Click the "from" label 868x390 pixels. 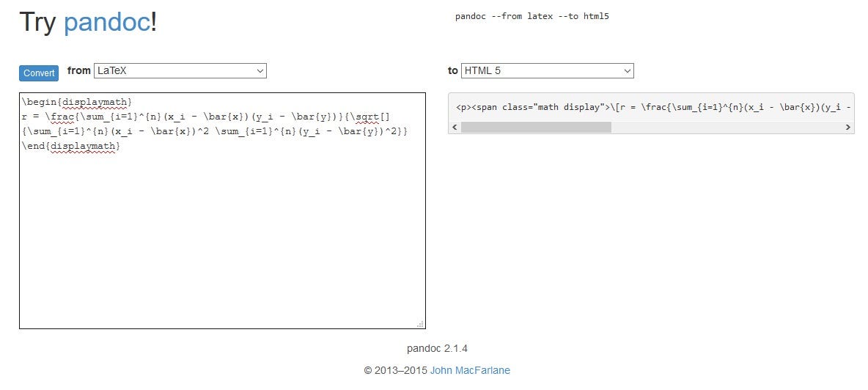tap(78, 70)
